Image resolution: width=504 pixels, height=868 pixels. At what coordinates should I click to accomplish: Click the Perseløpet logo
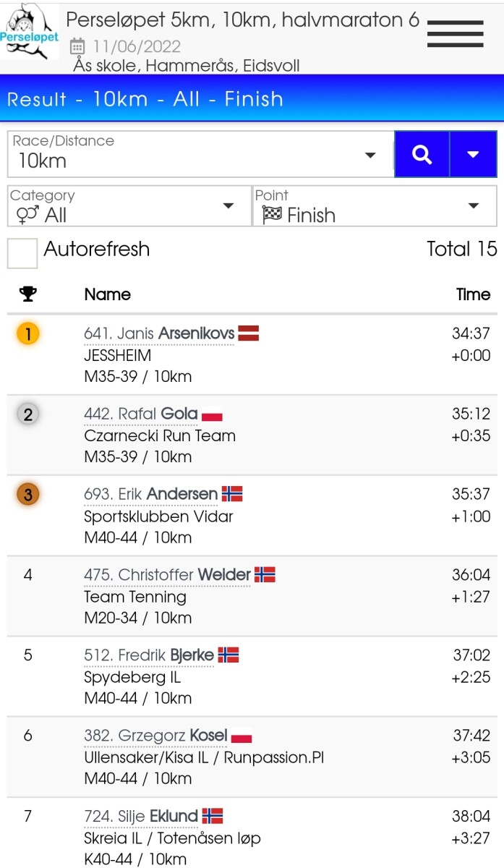(30, 31)
